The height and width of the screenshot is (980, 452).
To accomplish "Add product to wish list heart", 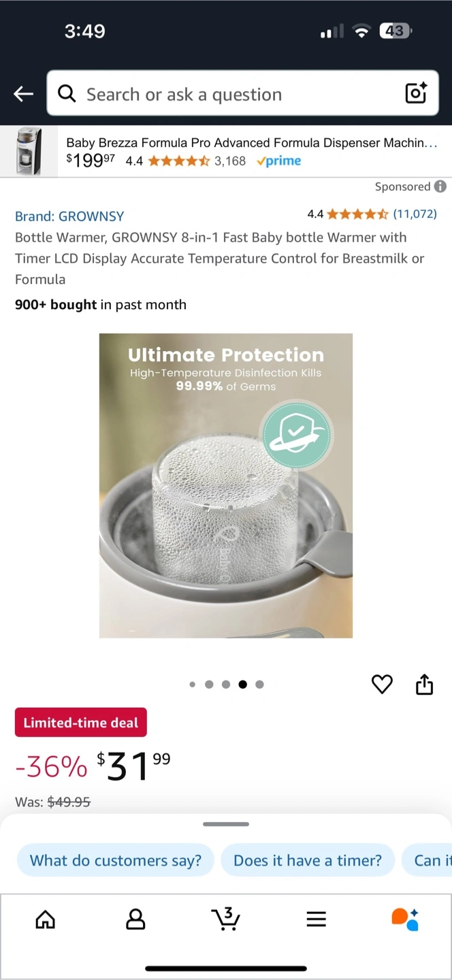I will [x=382, y=684].
